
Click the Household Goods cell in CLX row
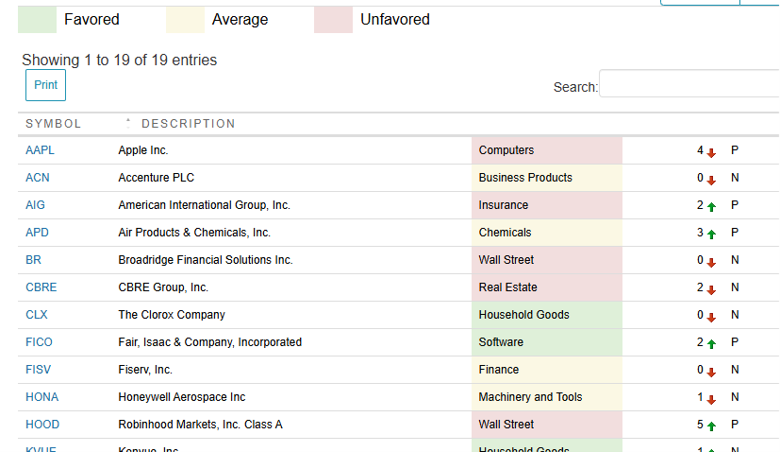click(x=547, y=315)
